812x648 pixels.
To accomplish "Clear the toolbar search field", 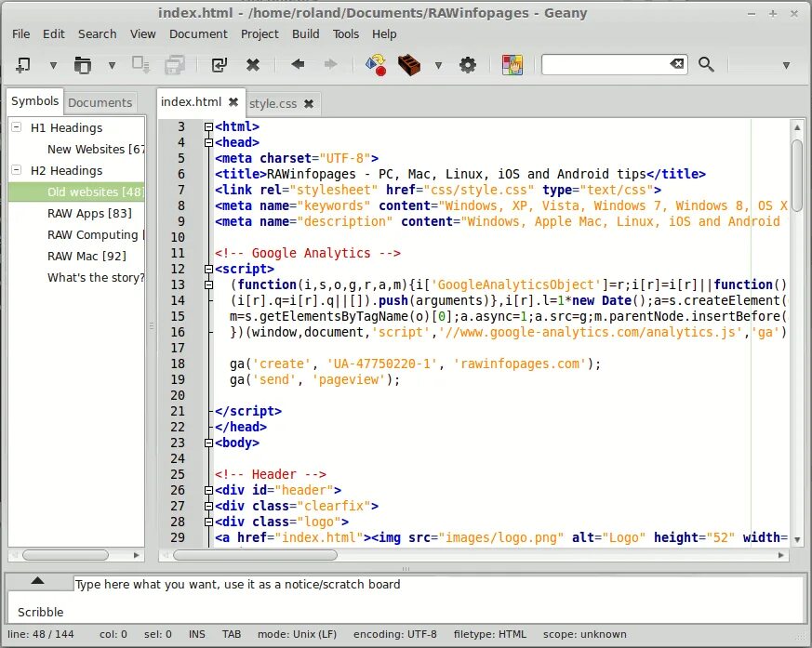I will point(677,64).
